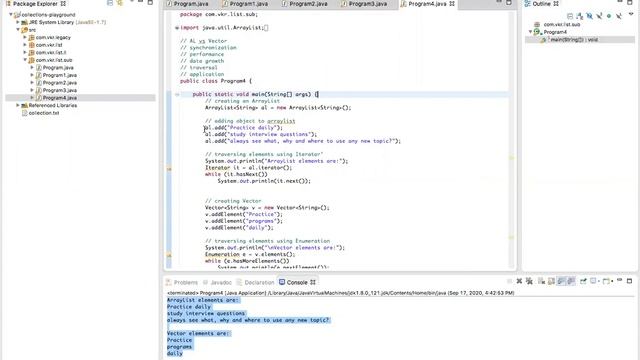Screen dimensions: 640x360
Task: Clear the Console output
Action: pyautogui.click(x=542, y=281)
